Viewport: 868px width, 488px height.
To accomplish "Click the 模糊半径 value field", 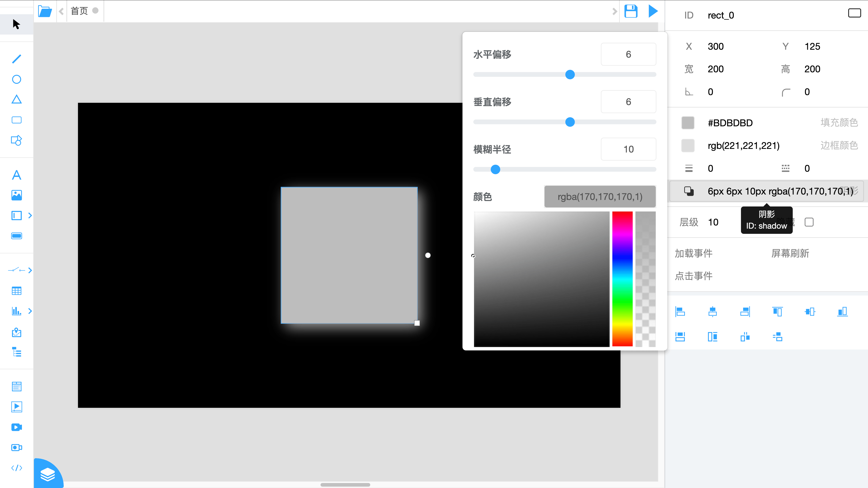I will pos(628,149).
